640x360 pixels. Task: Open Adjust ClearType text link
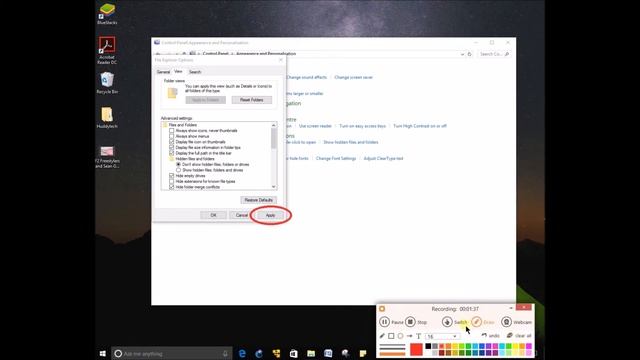click(x=383, y=158)
